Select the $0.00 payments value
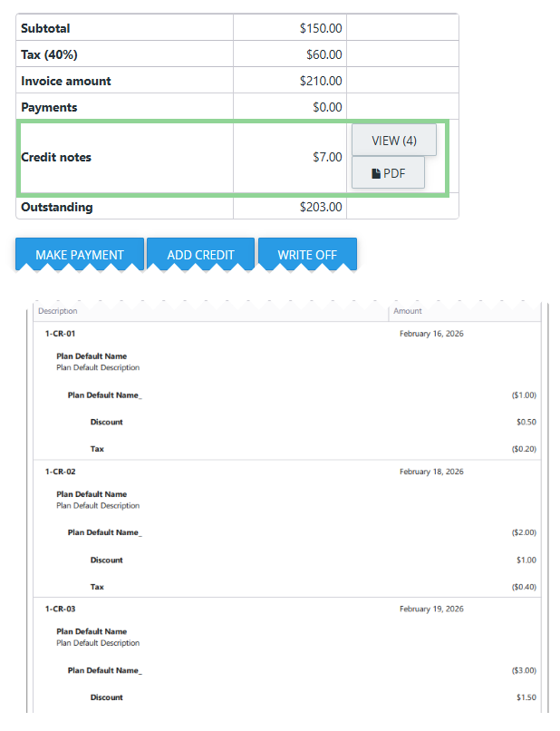Screen dimensions: 560x731 [327, 107]
